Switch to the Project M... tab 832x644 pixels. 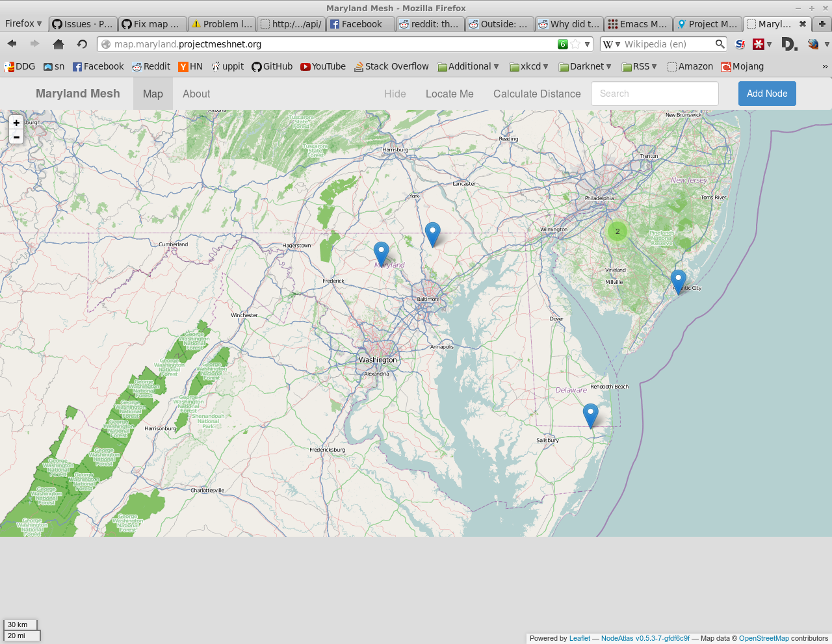pos(708,23)
